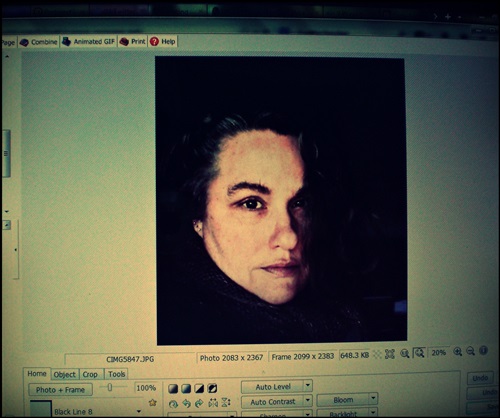Click the Auto Level button

[x=273, y=387]
